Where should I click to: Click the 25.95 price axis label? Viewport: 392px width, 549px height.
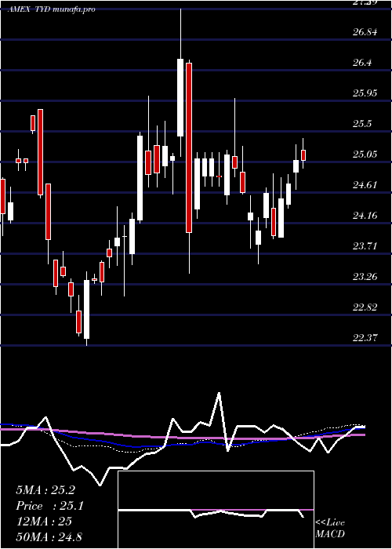(x=365, y=93)
